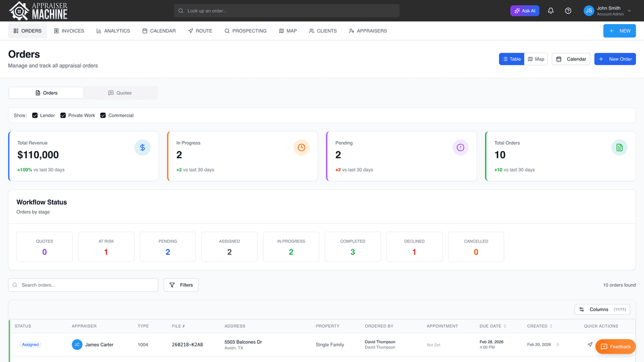Open the Filters button
Viewport: 644px width, 362px height.
(181, 285)
